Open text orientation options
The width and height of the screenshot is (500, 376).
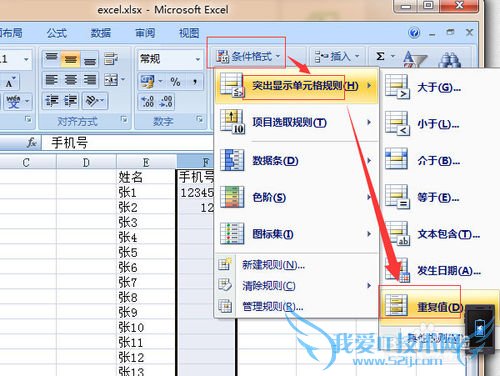(95, 101)
